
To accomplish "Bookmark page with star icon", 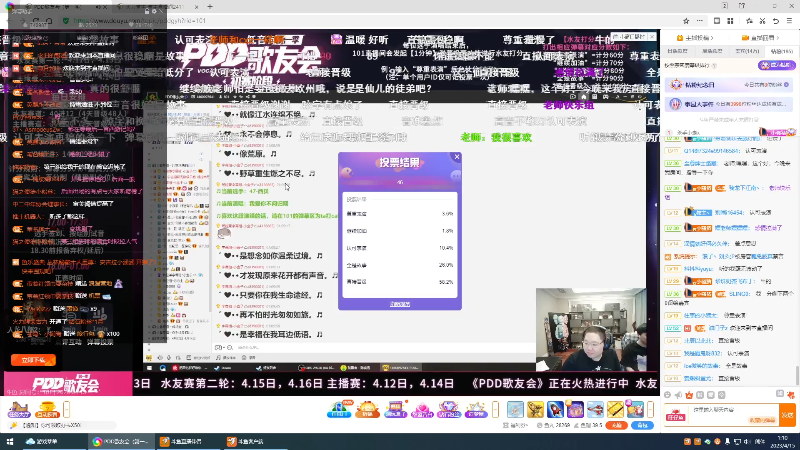I will coord(686,21).
